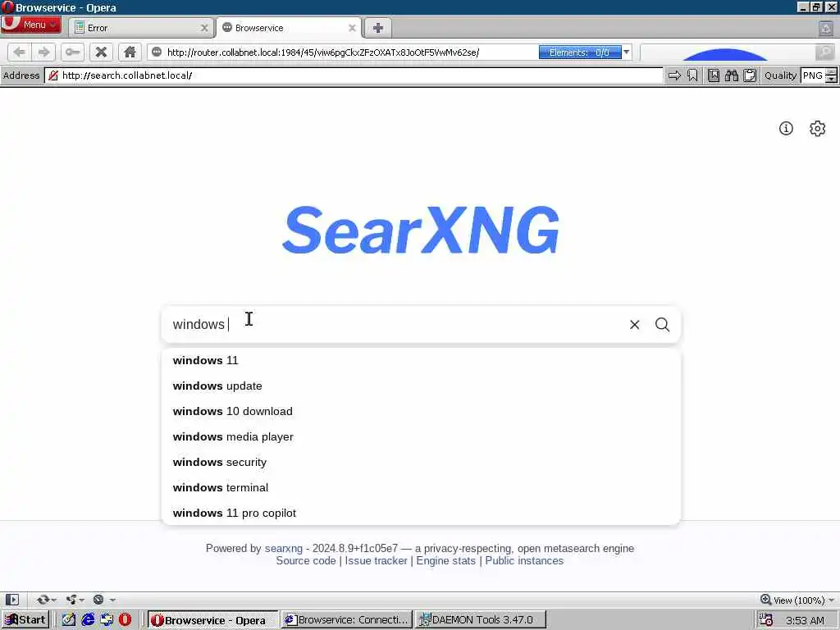Click Opera back arrow button
This screenshot has width=840, height=630.
pos(20,52)
